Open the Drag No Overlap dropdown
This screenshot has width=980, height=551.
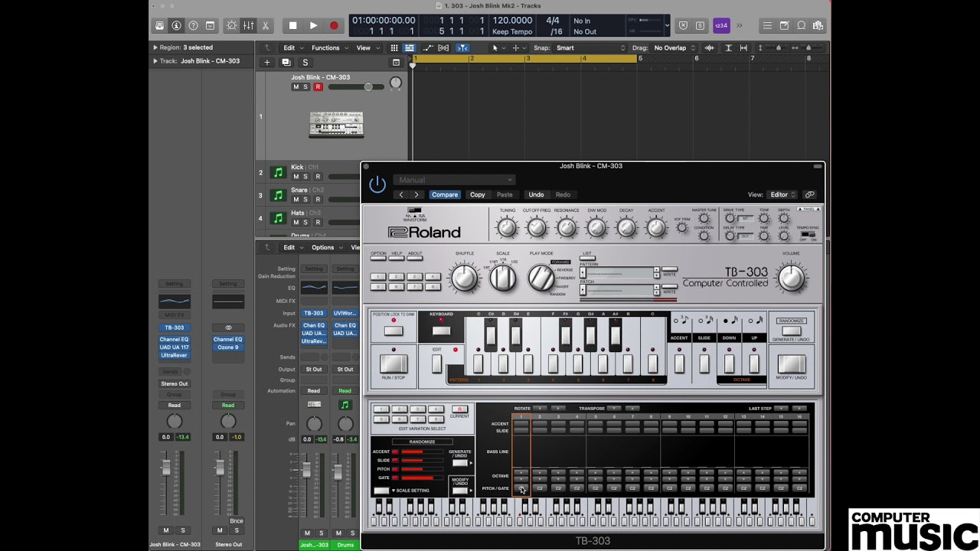point(674,47)
